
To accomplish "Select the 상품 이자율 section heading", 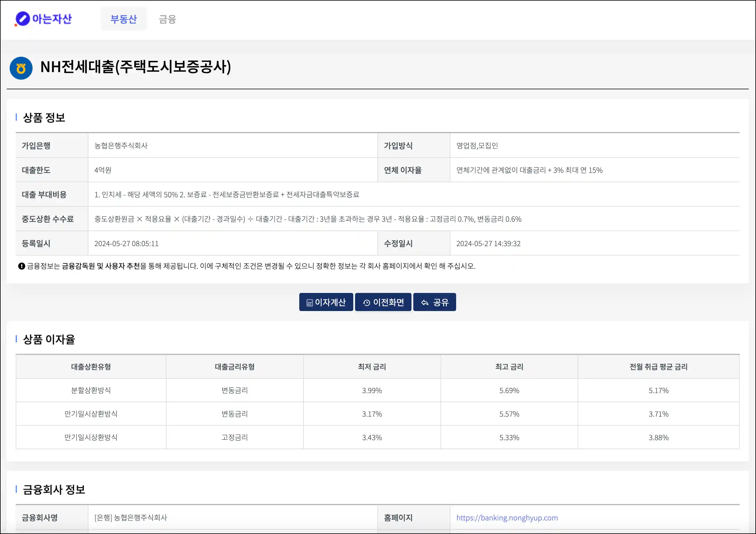I will click(x=49, y=339).
